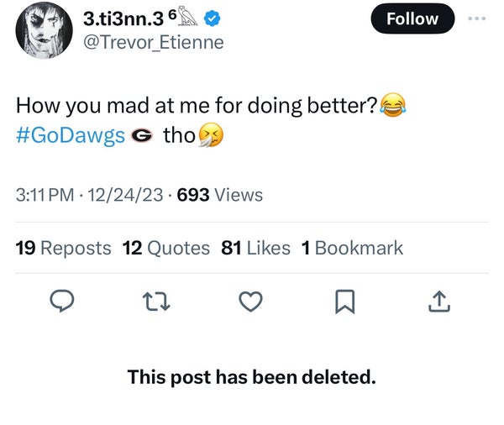504x425 pixels.
Task: View the profile avatar picture
Action: point(45,29)
